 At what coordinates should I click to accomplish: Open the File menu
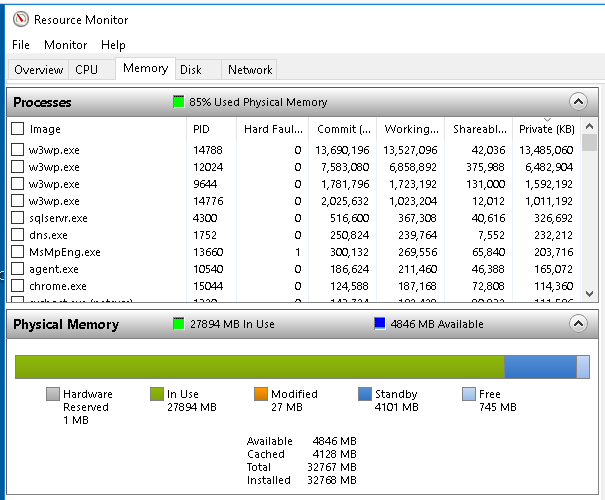click(21, 45)
